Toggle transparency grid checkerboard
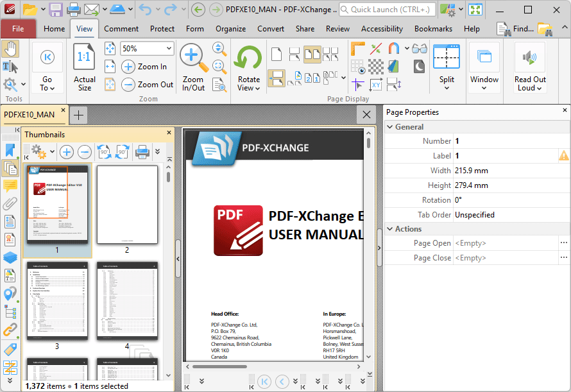The height and width of the screenshot is (392, 571). (x=376, y=67)
